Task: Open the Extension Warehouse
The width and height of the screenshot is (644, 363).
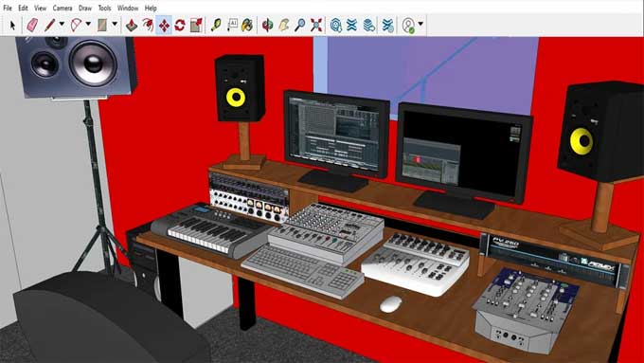Action: 351,25
